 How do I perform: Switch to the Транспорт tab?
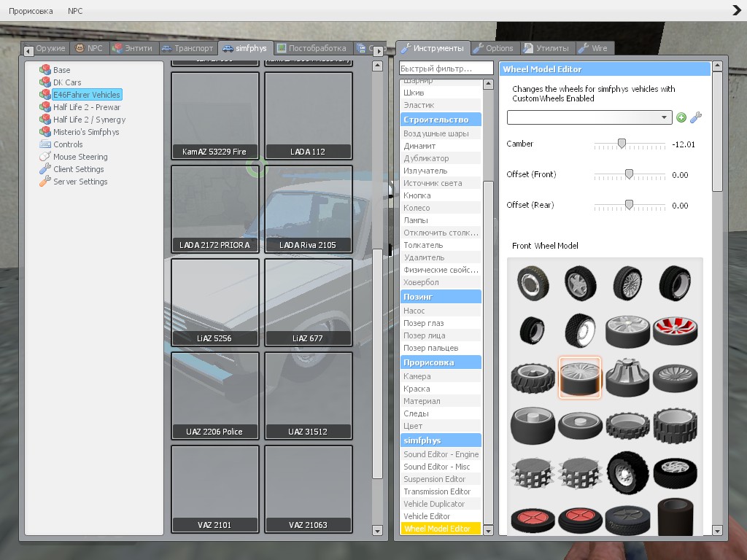click(187, 48)
